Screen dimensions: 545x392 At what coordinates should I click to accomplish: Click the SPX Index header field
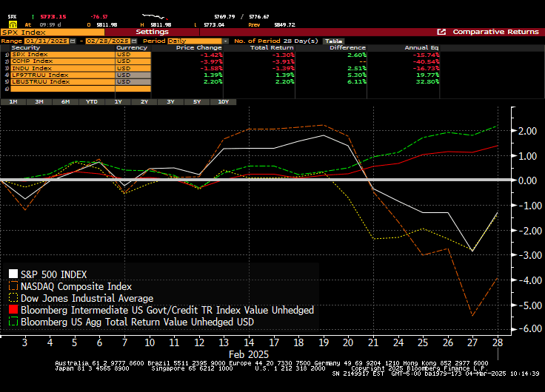(x=53, y=33)
